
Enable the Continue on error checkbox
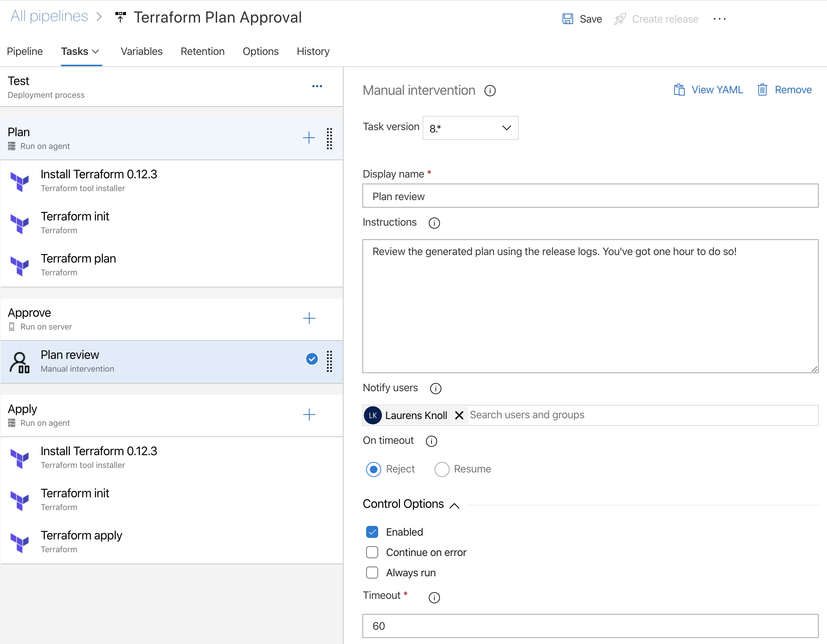(x=372, y=552)
